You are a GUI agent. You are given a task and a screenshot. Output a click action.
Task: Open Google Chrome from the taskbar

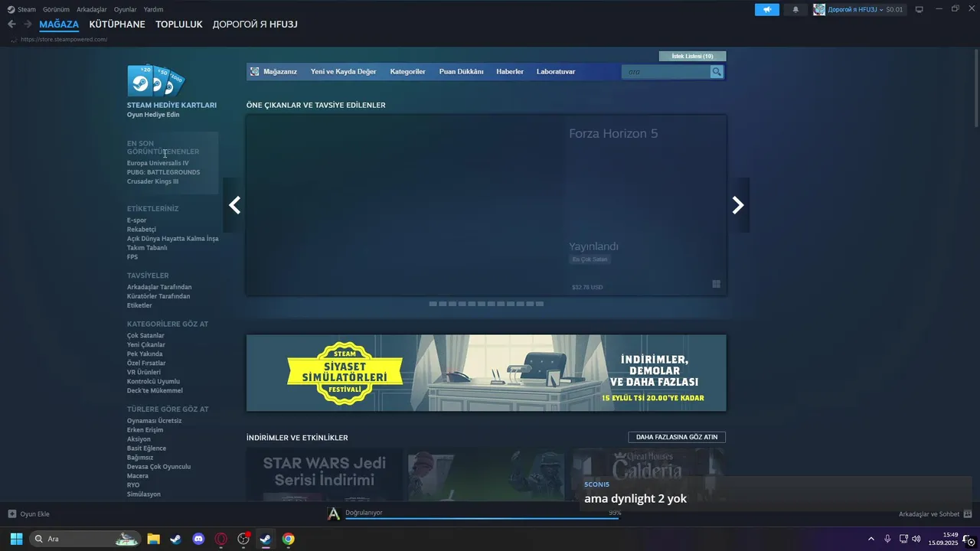pos(288,539)
